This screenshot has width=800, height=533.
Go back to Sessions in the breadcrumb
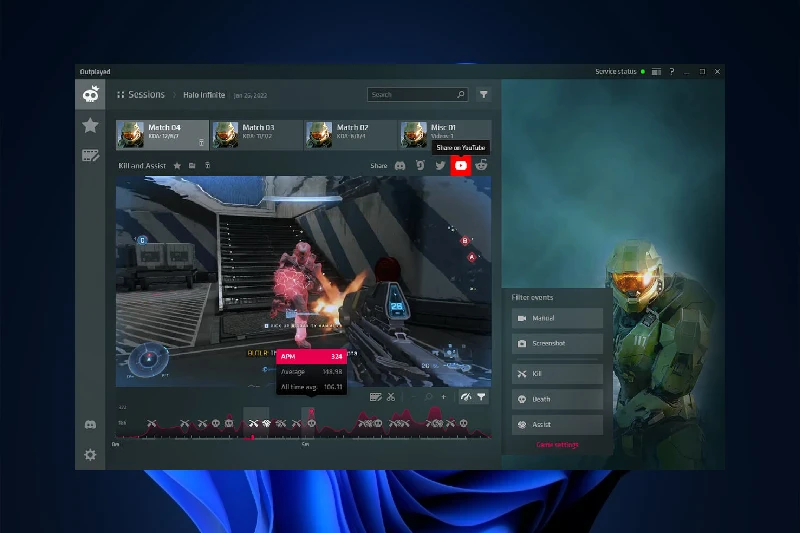pyautogui.click(x=141, y=95)
